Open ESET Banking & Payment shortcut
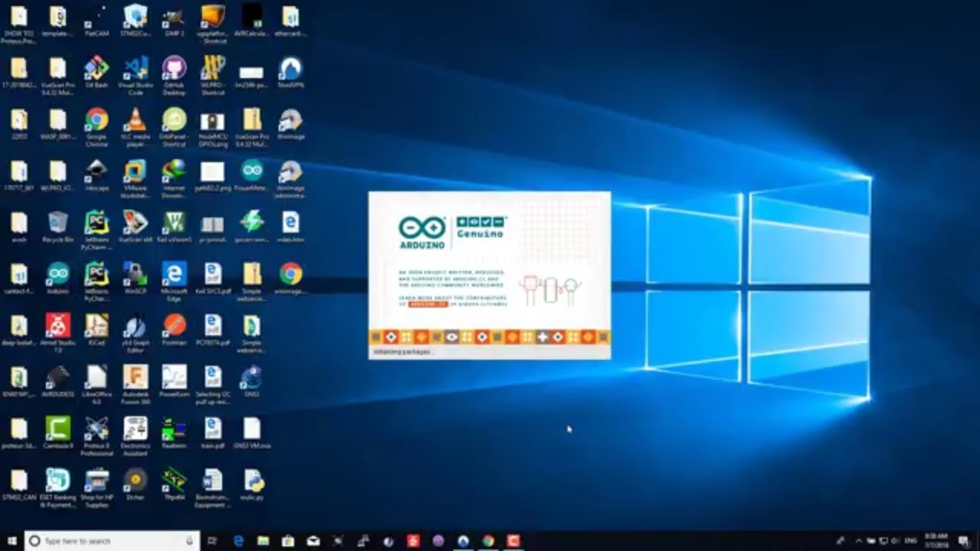980x551 pixels. 59,487
